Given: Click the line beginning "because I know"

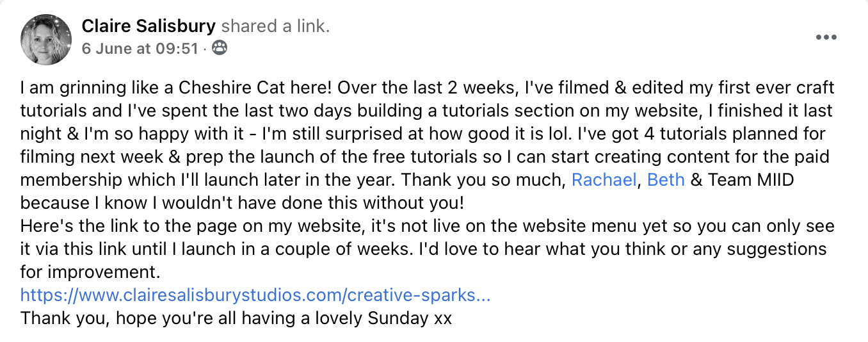Looking at the screenshot, I should (x=243, y=203).
